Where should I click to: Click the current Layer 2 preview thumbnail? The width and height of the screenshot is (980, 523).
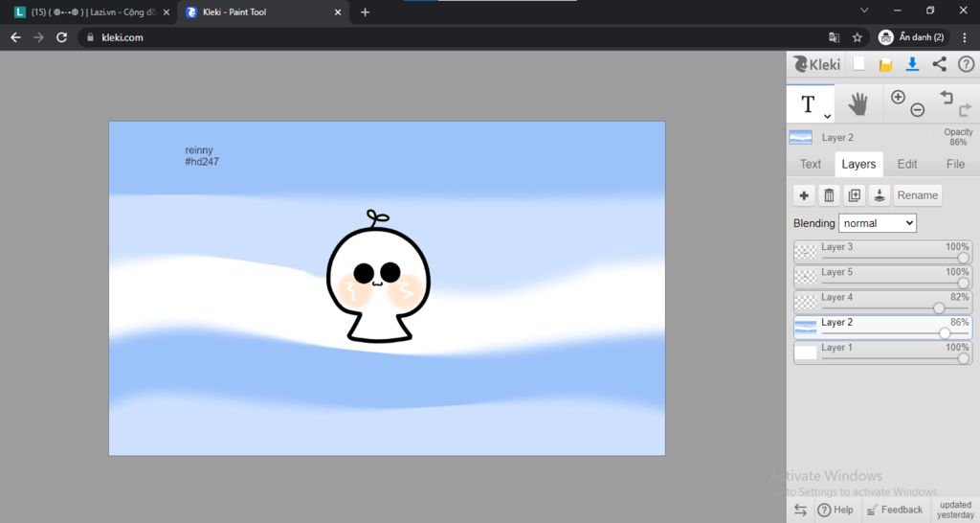(801, 137)
